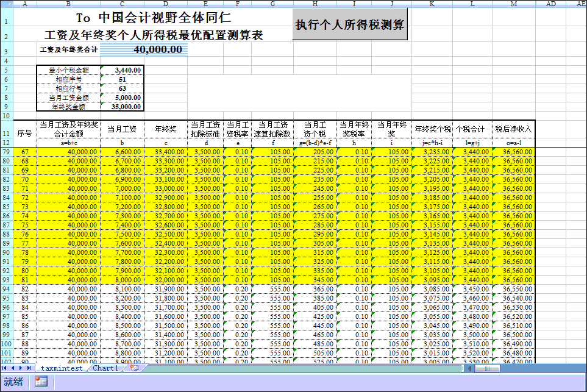
Task: Click the insert new worksheet icon
Action: [x=134, y=368]
